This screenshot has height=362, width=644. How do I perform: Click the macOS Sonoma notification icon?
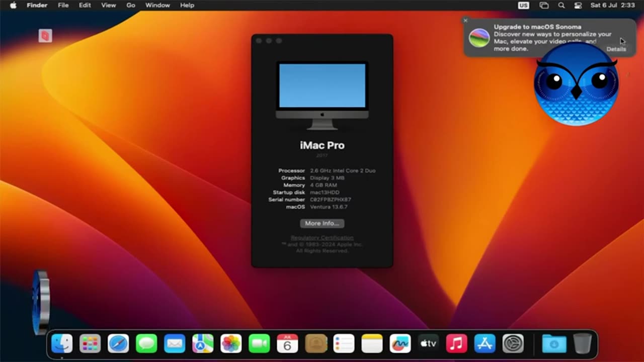pyautogui.click(x=479, y=38)
